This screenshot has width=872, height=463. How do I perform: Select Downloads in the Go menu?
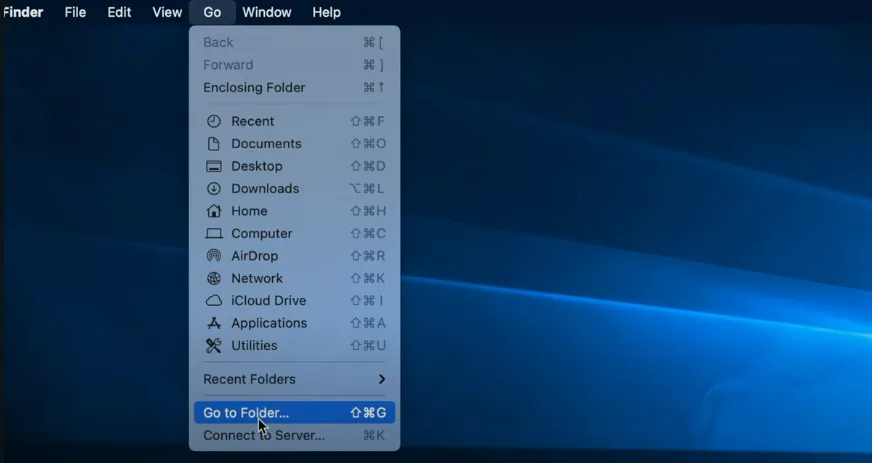[294, 188]
